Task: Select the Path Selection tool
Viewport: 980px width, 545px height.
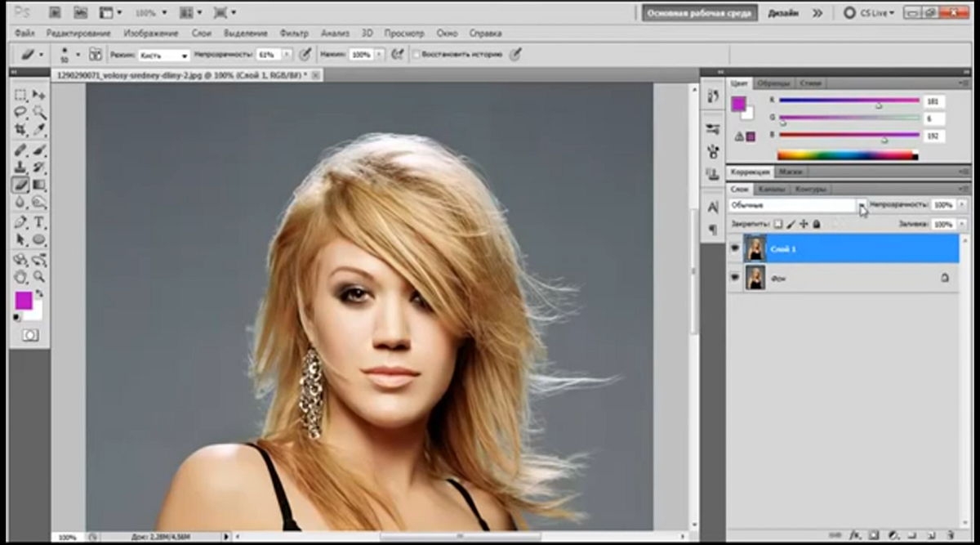Action: [21, 239]
